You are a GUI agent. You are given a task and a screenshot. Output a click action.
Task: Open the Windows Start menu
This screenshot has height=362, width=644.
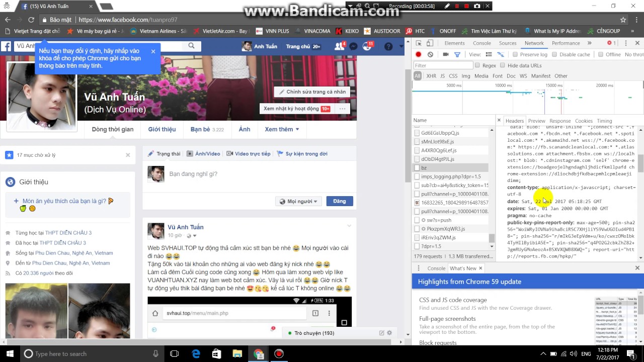coord(10,353)
